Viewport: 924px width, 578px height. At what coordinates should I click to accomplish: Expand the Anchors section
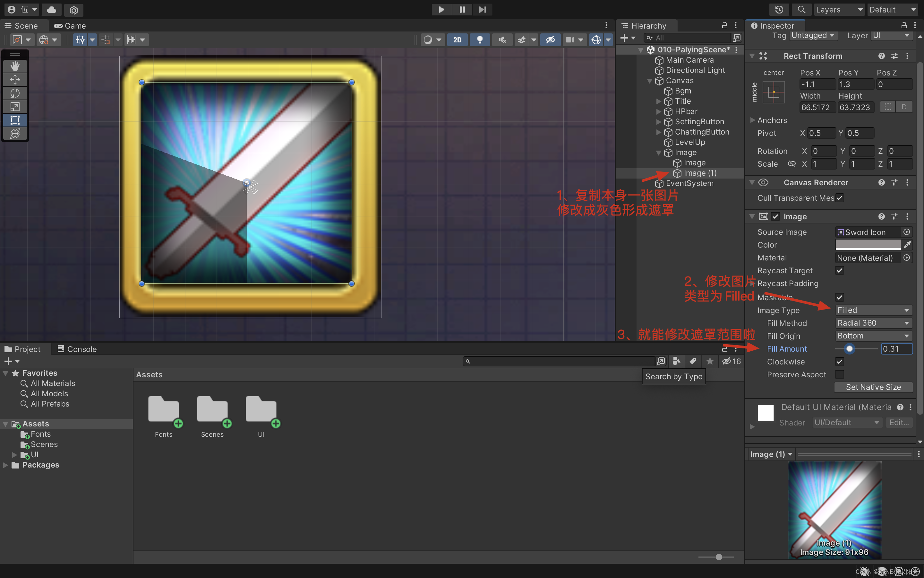753,120
